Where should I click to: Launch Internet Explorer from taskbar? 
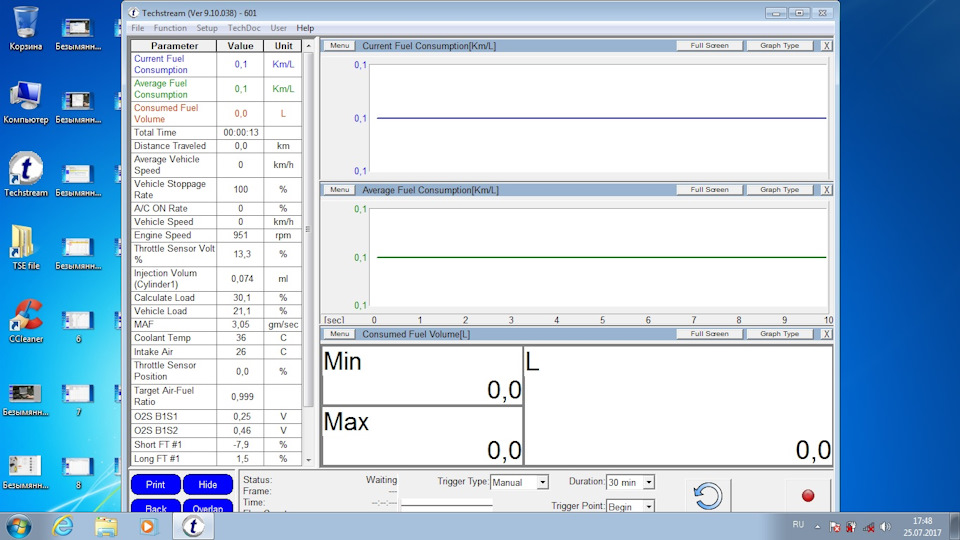pos(62,527)
